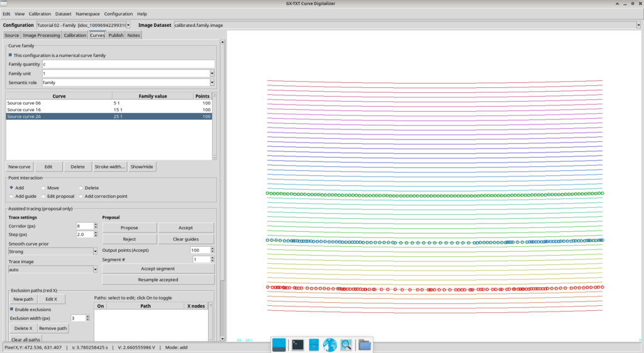Toggle numerical curve family checkbox
The image size is (644, 353).
point(10,55)
